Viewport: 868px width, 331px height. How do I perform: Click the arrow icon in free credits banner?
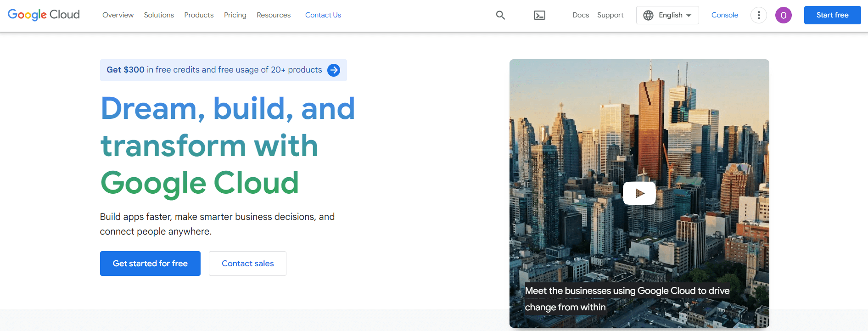[334, 70]
